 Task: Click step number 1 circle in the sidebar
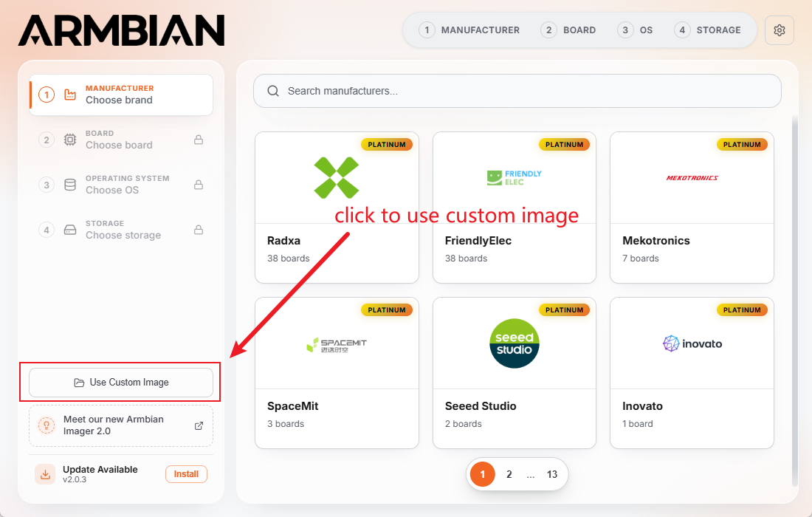[47, 95]
